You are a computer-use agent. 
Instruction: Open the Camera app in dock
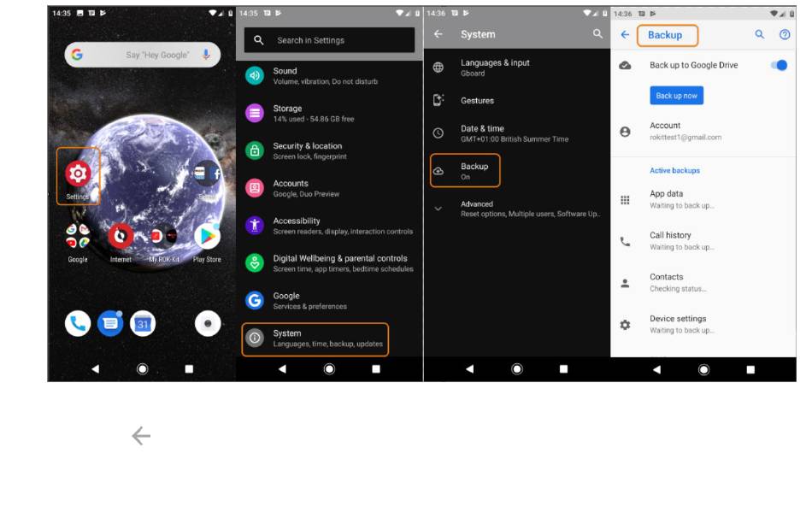click(208, 324)
